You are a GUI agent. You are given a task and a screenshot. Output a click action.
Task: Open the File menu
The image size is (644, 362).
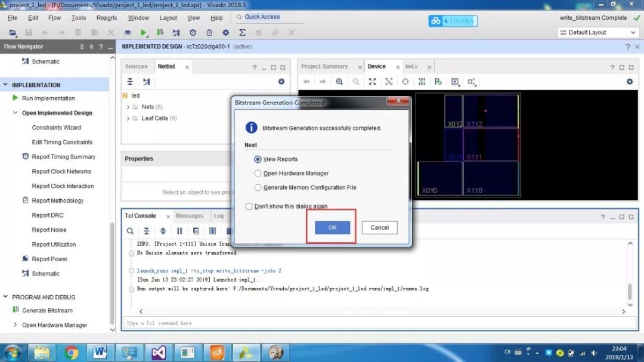point(13,18)
